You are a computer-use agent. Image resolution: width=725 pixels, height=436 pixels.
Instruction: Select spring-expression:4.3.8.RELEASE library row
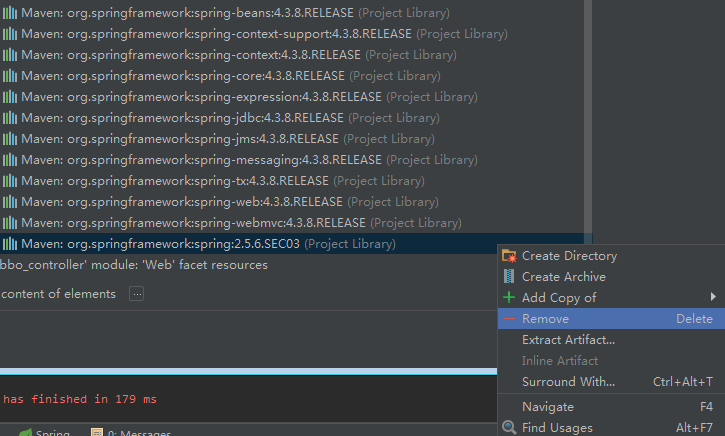coord(292,97)
